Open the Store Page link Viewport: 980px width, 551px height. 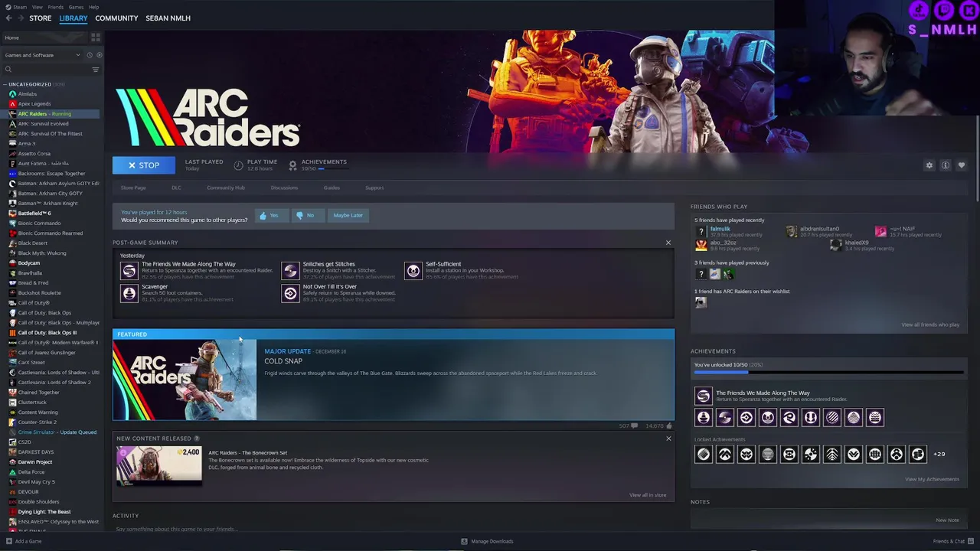point(133,187)
